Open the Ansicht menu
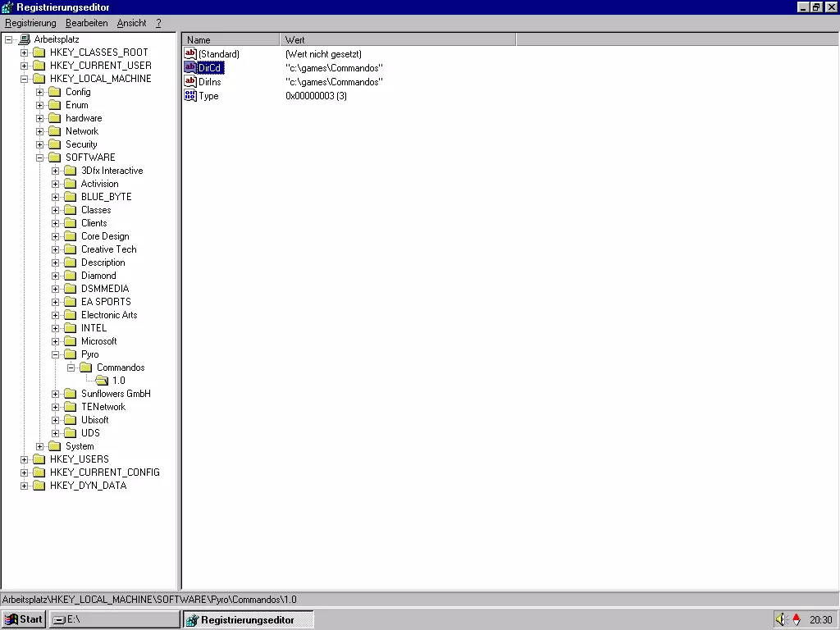This screenshot has height=630, width=840. click(131, 23)
